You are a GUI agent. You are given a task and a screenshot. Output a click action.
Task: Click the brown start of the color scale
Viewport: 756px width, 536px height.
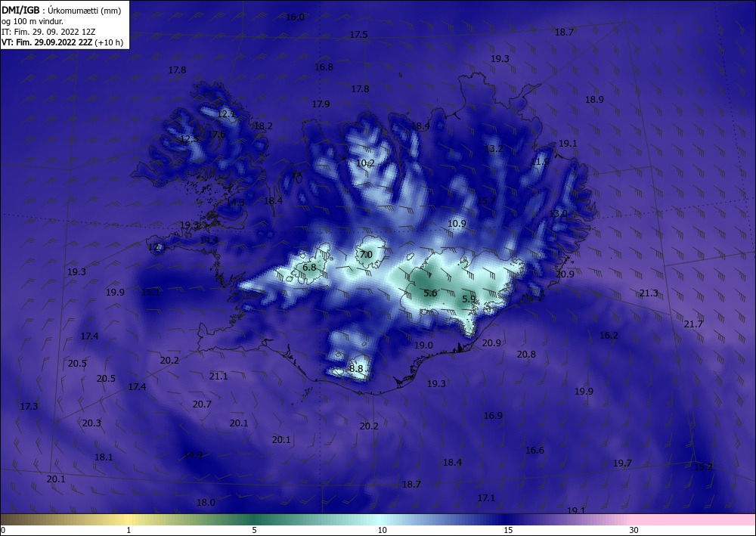tap(20, 519)
